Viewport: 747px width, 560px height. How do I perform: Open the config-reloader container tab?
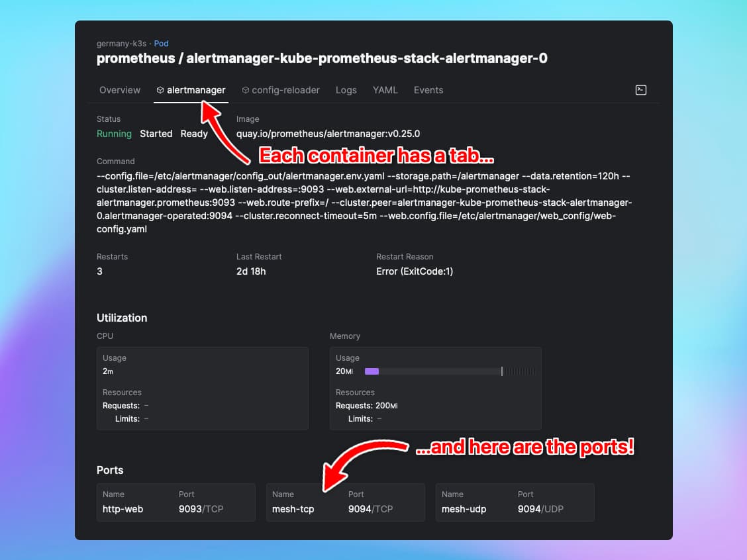pos(281,90)
